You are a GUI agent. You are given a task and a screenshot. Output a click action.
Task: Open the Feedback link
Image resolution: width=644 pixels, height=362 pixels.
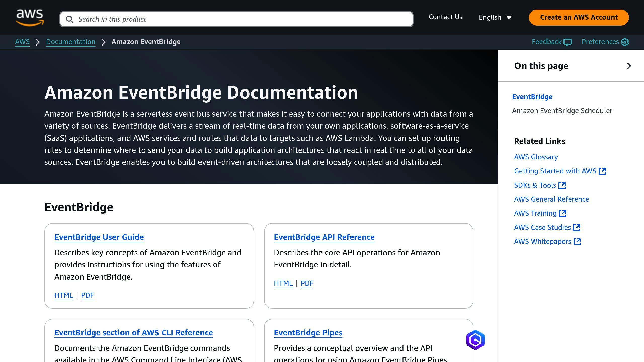point(551,42)
